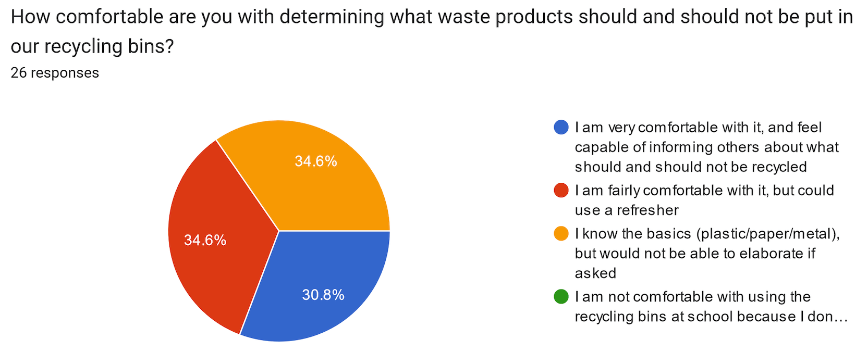The image size is (868, 352).
Task: Click 'our recycling bins?' in the title
Action: (92, 46)
